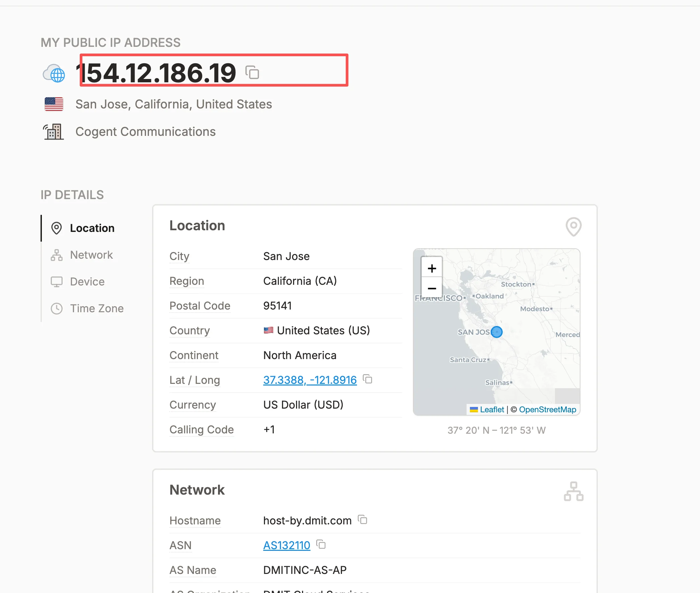Image resolution: width=700 pixels, height=593 pixels.
Task: Open the OpenStreetMap attribution link
Action: click(x=548, y=410)
